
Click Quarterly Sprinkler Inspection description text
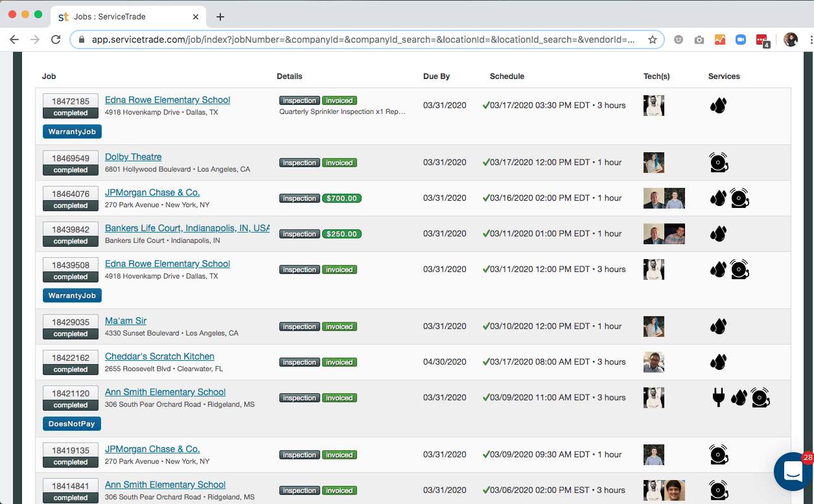[x=342, y=111]
